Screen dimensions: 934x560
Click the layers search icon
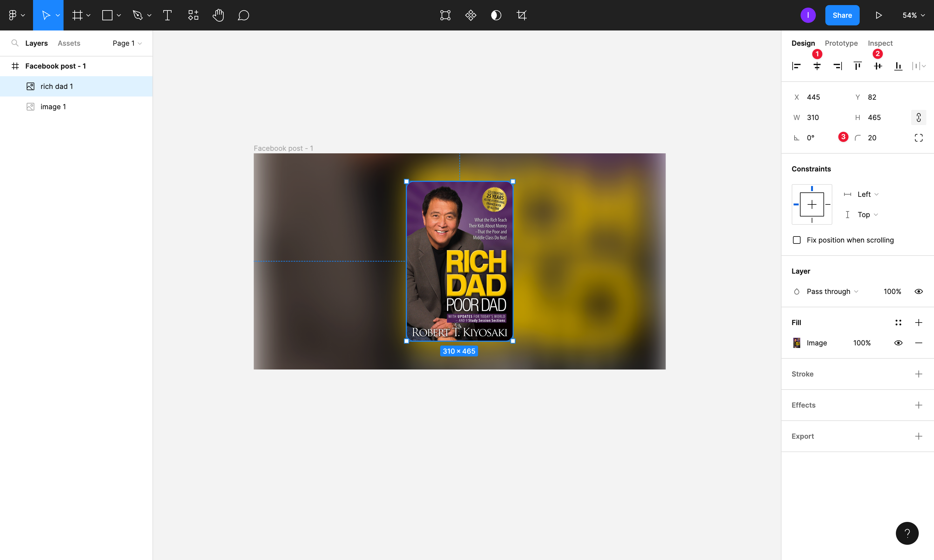15,43
